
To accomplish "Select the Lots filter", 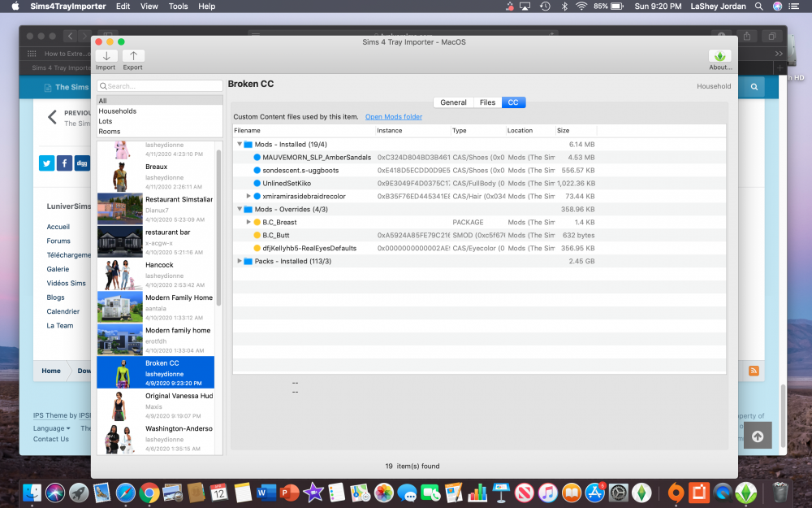I will (159, 121).
